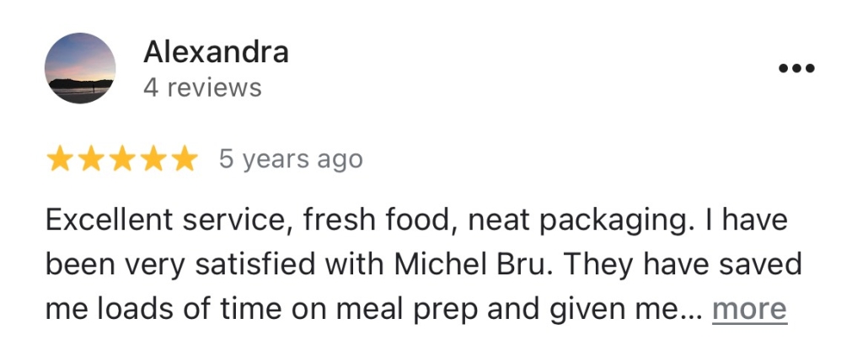
Task: Open Alexandra's sunset profile picture
Action: (80, 68)
